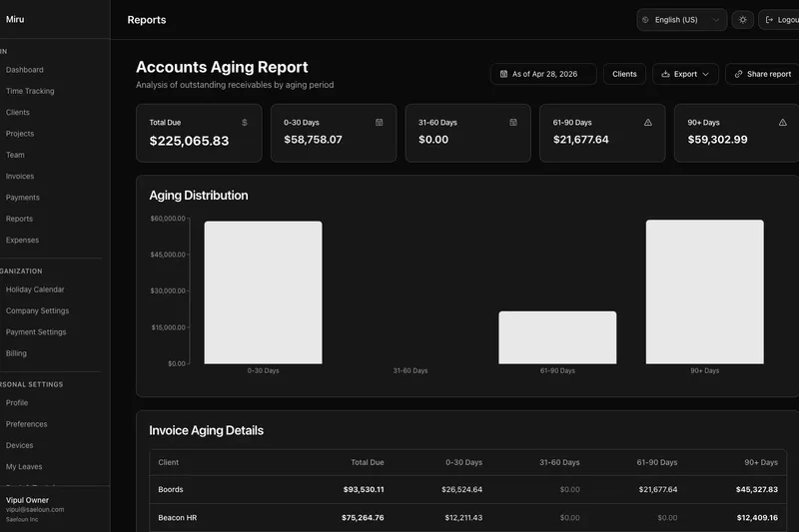The image size is (799, 532).
Task: Open Payment Settings in sidebar
Action: pyautogui.click(x=36, y=332)
